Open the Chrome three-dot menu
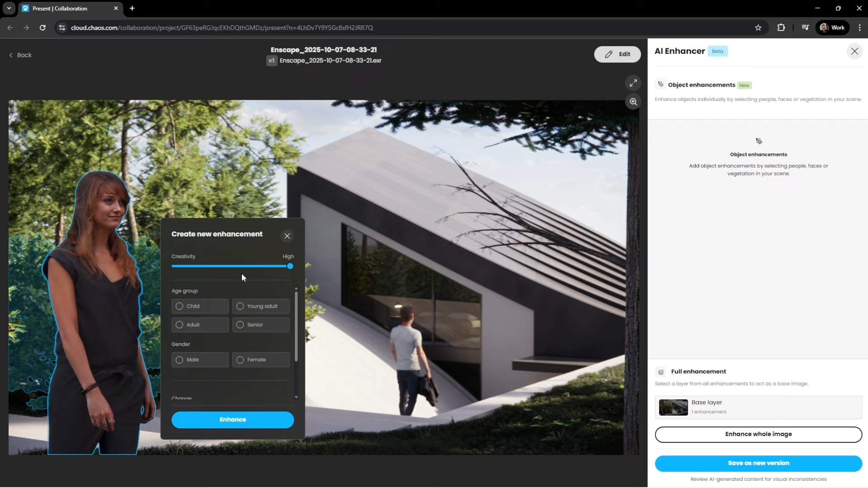Image resolution: width=868 pixels, height=488 pixels. (x=859, y=28)
